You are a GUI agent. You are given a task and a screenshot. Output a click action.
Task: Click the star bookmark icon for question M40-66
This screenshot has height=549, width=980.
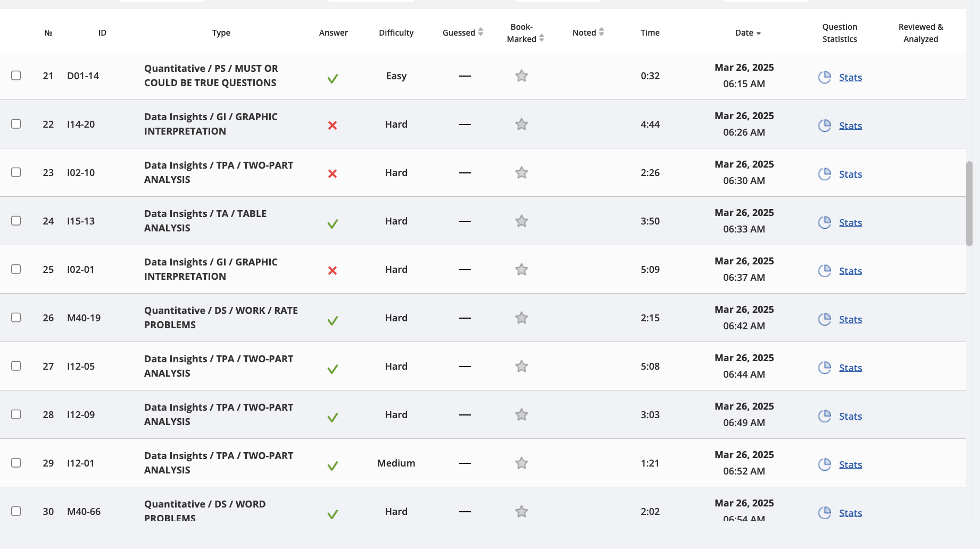[521, 511]
